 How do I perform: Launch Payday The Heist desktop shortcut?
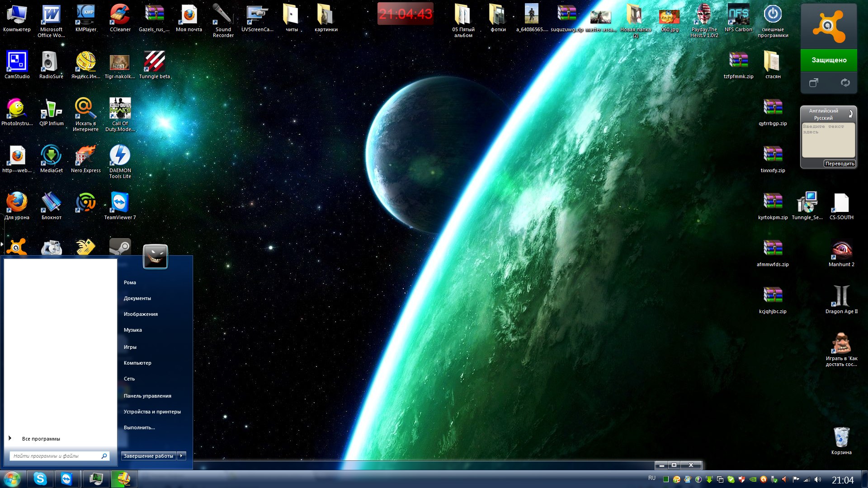pos(704,21)
